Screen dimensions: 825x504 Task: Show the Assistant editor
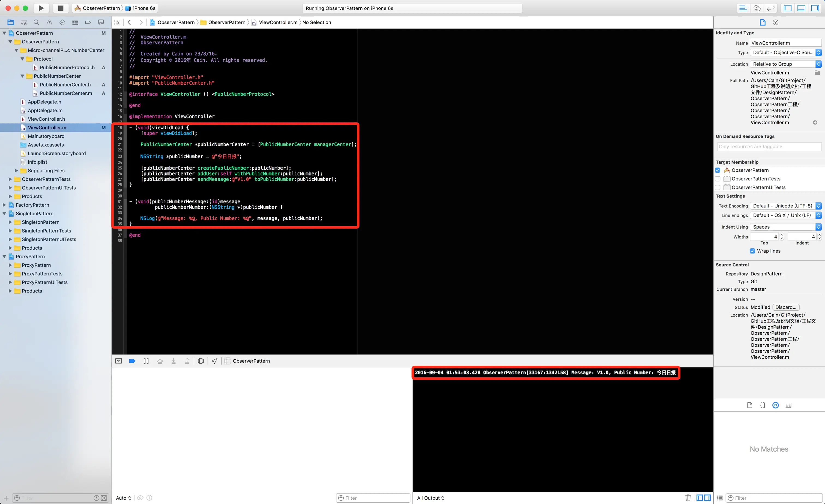757,8
